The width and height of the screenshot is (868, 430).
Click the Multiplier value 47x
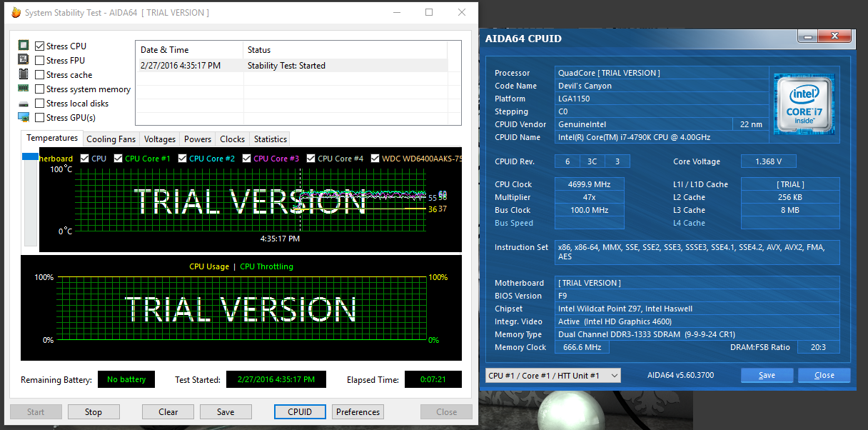590,197
